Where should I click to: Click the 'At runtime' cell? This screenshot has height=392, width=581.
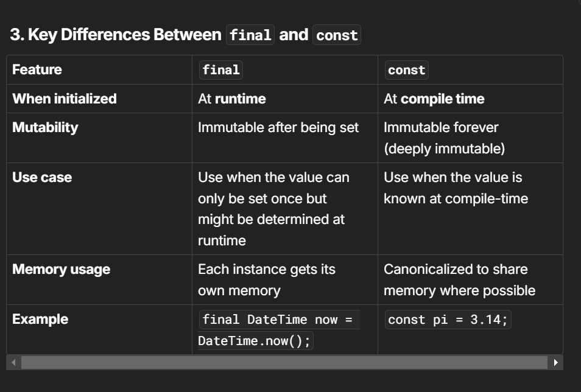point(232,99)
